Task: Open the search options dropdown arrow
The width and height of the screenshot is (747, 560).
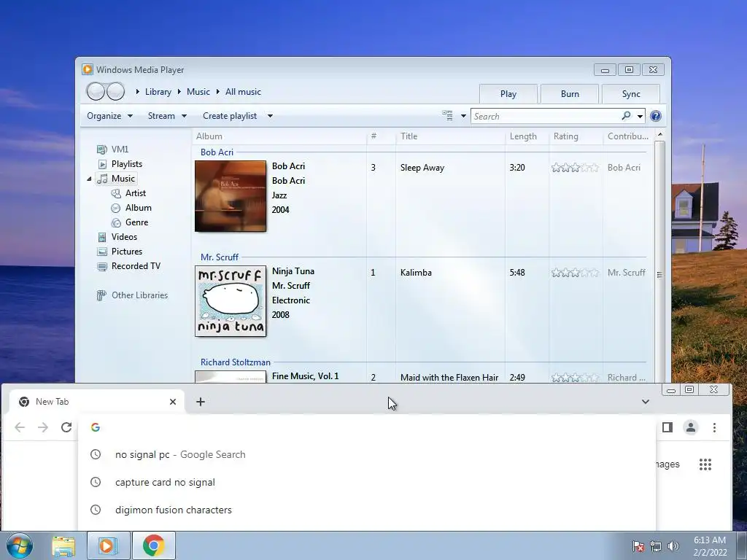Action: coord(640,116)
